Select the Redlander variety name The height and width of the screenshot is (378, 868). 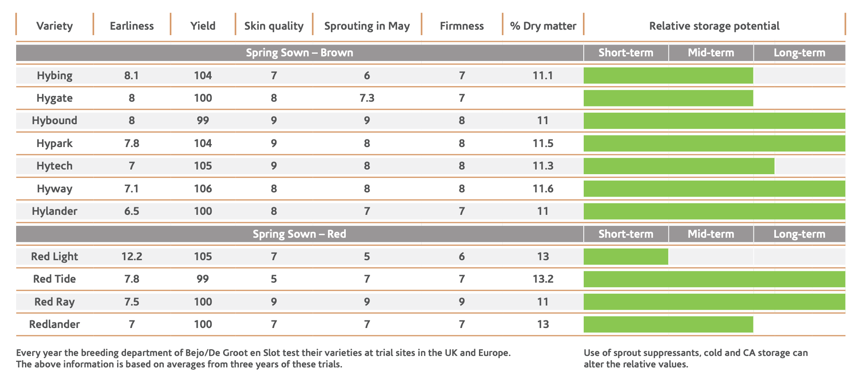54,324
